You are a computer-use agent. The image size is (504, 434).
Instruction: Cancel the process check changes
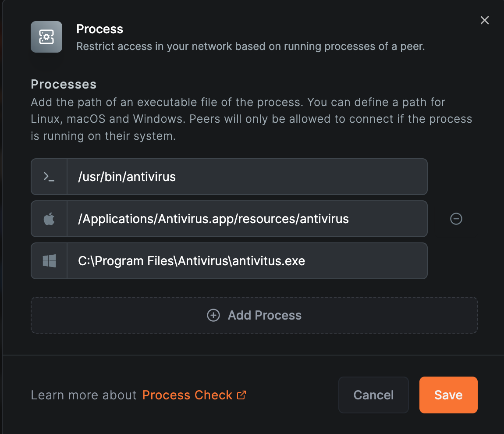373,395
